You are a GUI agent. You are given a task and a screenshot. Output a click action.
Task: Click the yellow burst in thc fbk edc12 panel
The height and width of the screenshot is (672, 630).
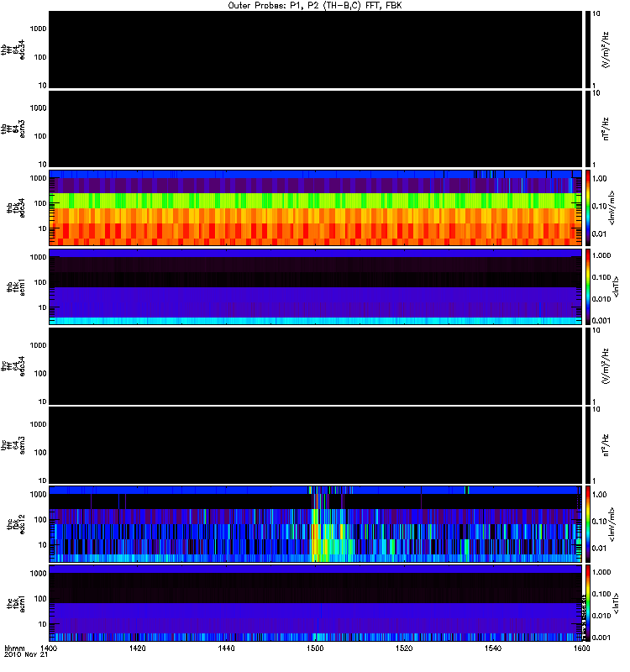(316, 538)
